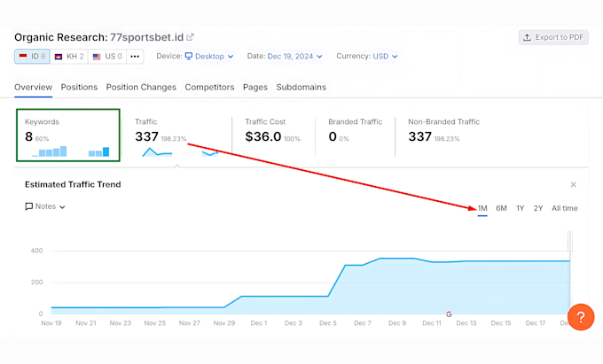
Task: Go to the Subdomains tab
Action: coord(301,87)
